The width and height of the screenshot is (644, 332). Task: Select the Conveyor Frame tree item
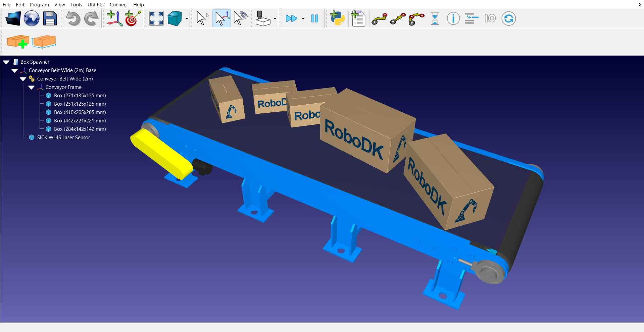click(x=63, y=87)
